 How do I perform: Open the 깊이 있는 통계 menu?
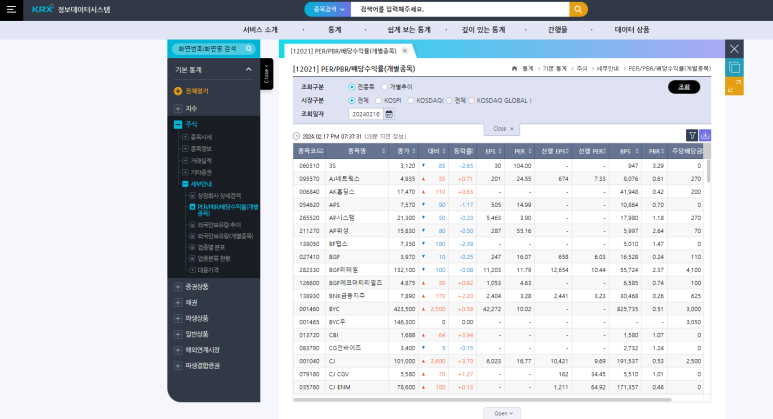click(x=483, y=30)
